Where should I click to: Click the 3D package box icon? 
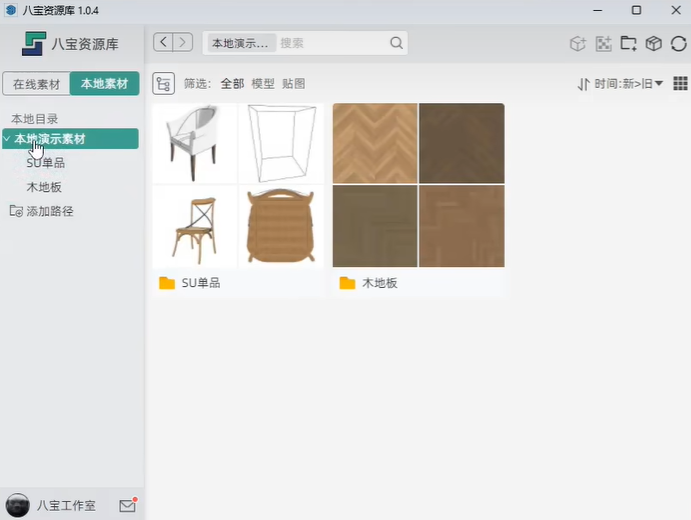[x=653, y=43]
